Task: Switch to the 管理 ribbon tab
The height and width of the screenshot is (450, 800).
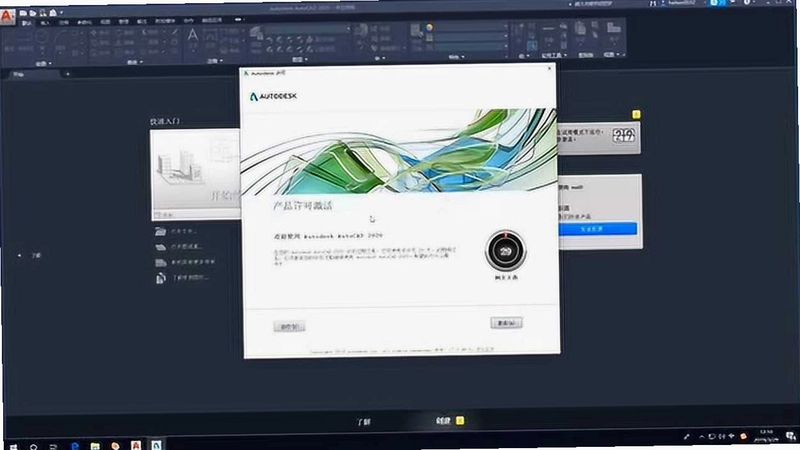Action: pyautogui.click(x=123, y=22)
